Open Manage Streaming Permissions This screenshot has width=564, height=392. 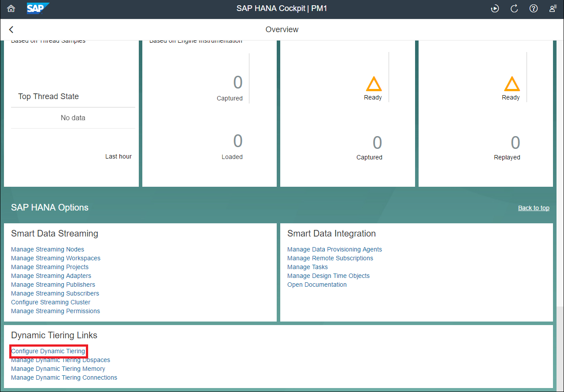[x=56, y=311]
